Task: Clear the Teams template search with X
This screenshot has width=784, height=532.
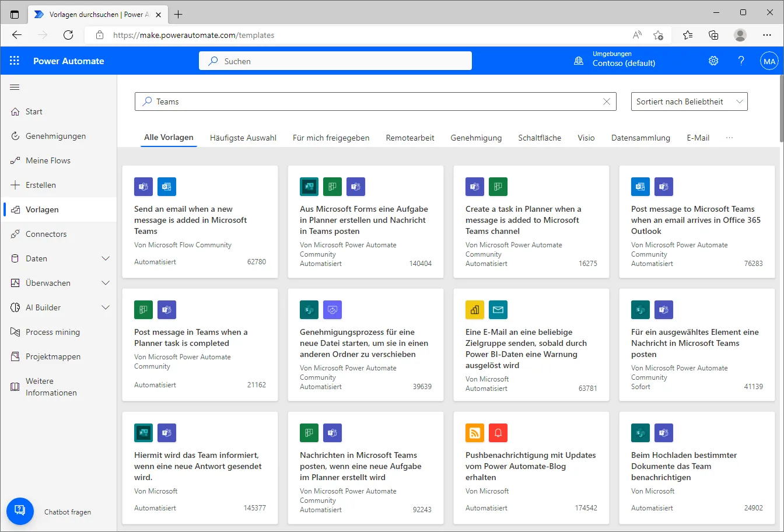Action: [x=607, y=101]
